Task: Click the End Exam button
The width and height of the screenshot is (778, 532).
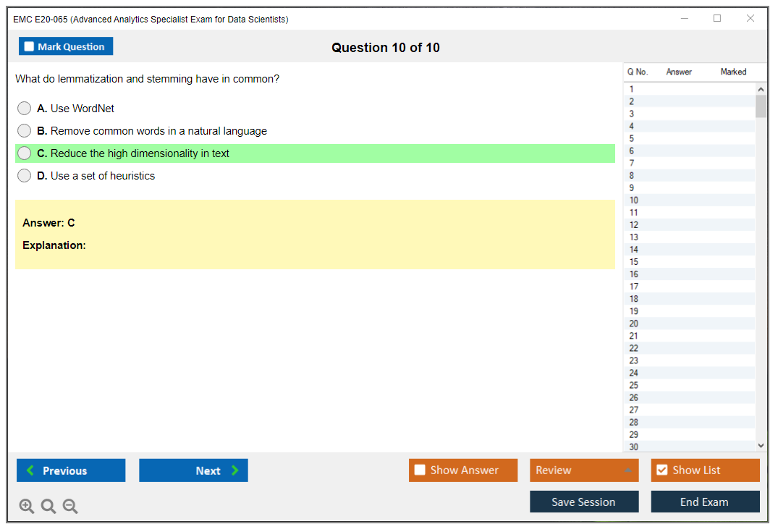Action: (x=705, y=502)
